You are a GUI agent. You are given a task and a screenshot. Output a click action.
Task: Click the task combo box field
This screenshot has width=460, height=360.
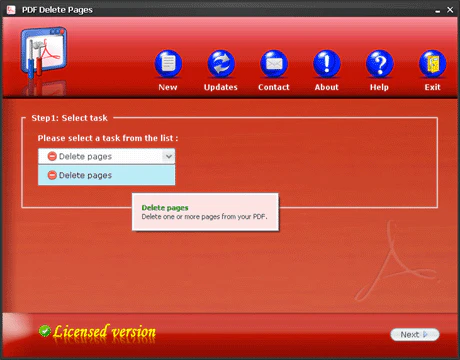tap(106, 156)
